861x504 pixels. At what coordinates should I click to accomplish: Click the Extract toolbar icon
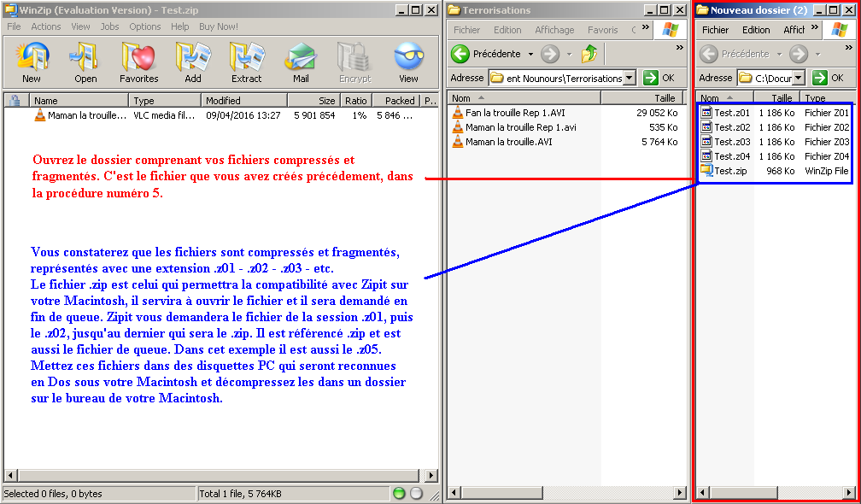(x=246, y=62)
